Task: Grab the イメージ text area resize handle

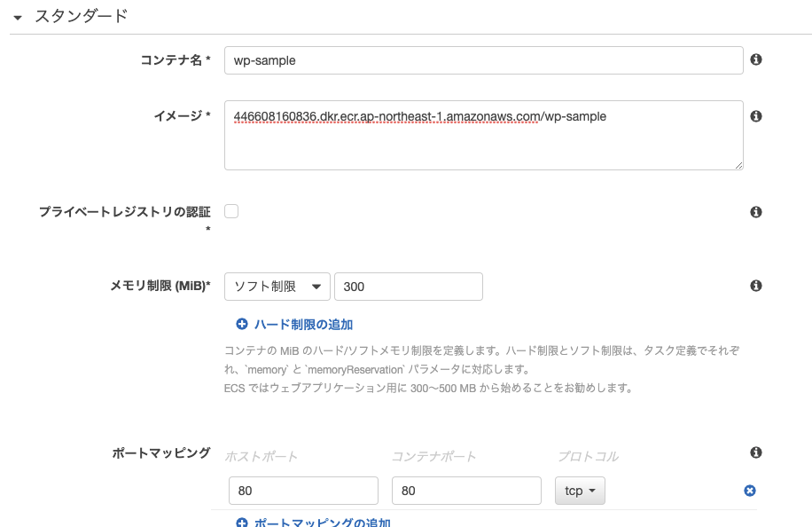Action: click(x=738, y=164)
